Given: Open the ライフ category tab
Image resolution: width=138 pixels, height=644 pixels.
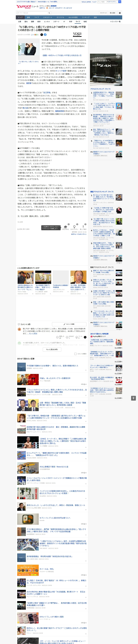Looking at the screenshot, I should 78,21.
